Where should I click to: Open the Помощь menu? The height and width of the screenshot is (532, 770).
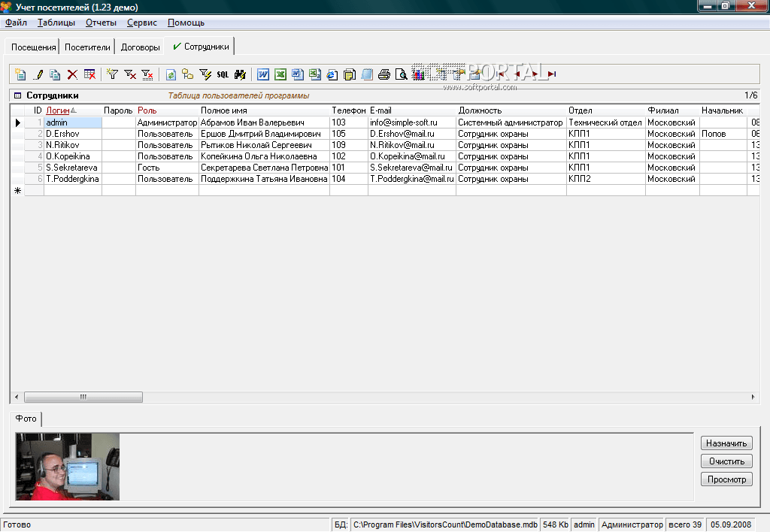186,23
